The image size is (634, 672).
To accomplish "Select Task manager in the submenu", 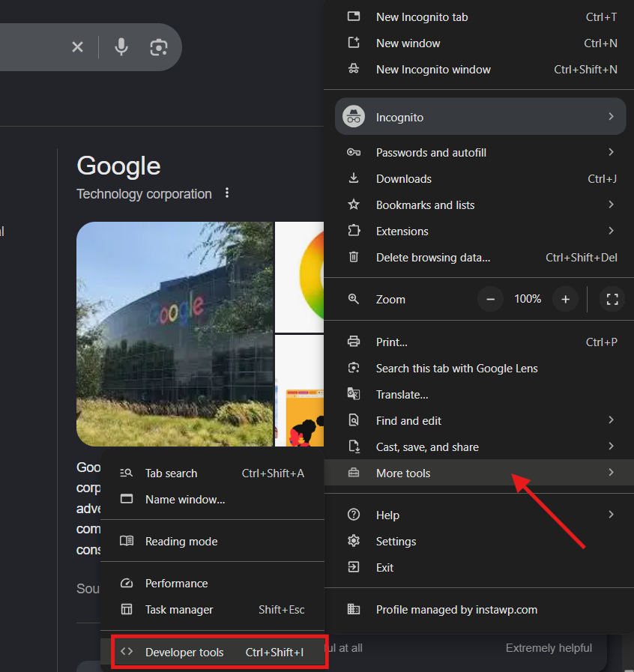I will (x=213, y=609).
